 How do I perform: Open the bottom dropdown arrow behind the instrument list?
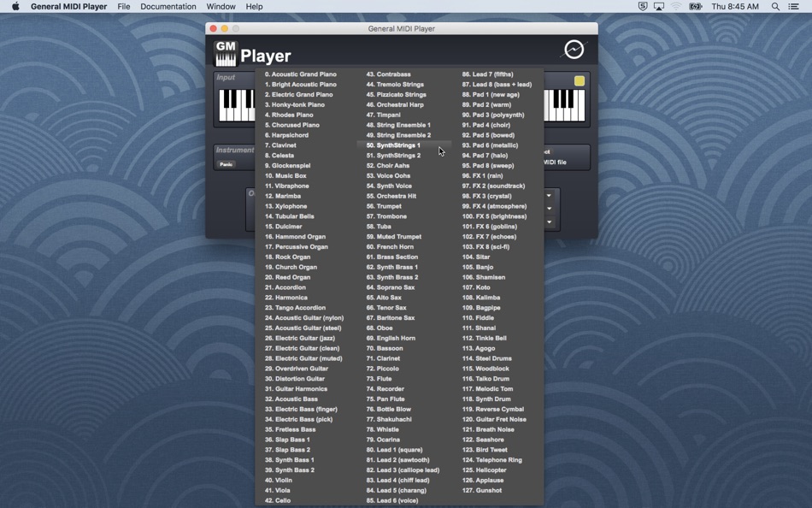pos(549,222)
